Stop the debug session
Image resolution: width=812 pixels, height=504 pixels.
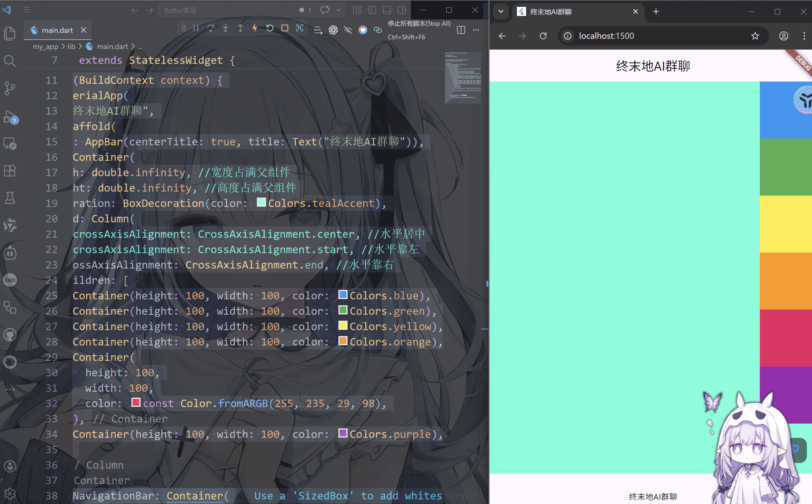point(285,28)
